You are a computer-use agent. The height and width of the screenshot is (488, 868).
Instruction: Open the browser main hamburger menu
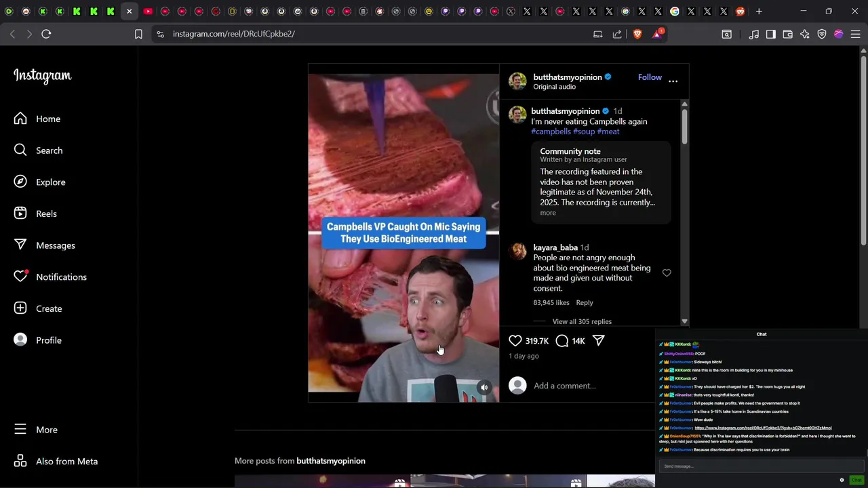click(x=855, y=34)
